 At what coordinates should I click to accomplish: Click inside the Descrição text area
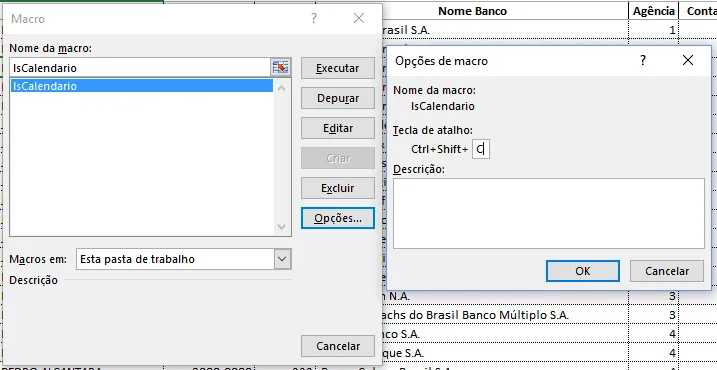(549, 214)
